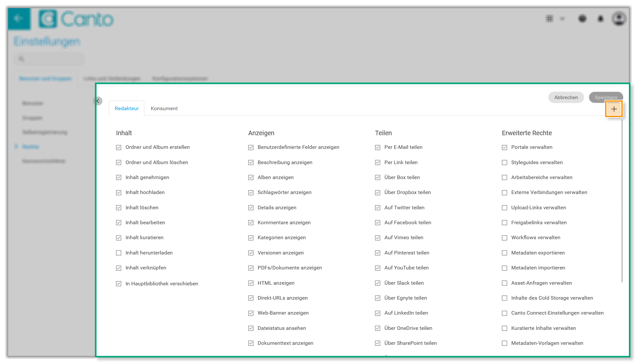This screenshot has width=637, height=364.
Task: Click the Abbrechen button
Action: coord(566,97)
